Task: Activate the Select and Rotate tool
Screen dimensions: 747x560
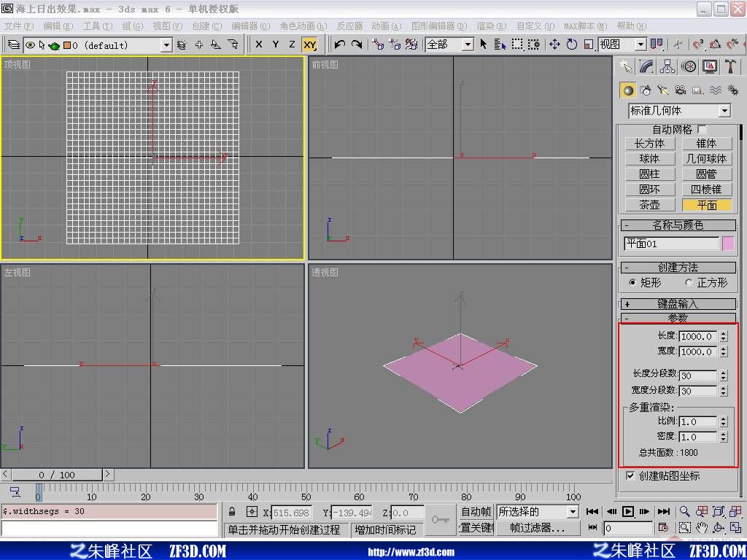Action: click(x=572, y=44)
